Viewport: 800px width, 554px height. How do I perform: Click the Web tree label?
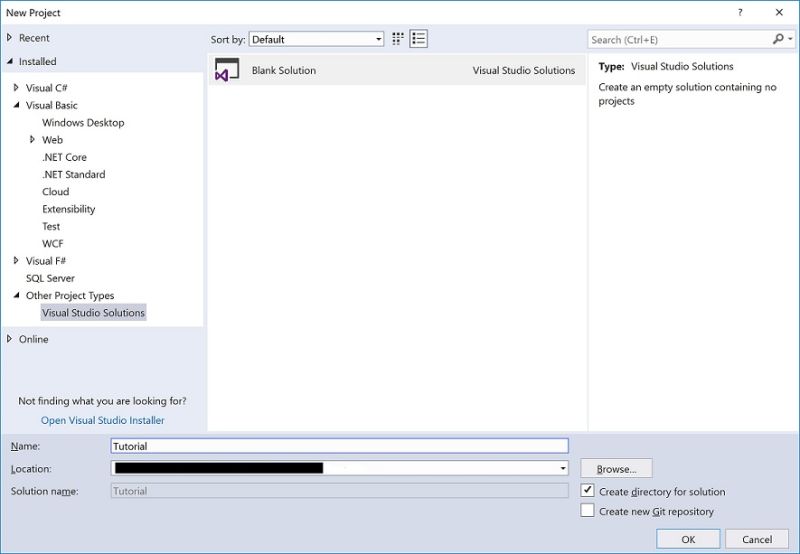pos(52,140)
